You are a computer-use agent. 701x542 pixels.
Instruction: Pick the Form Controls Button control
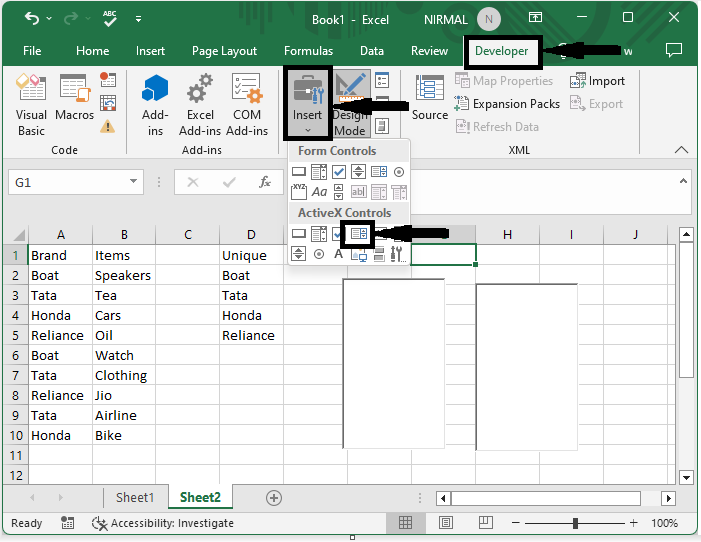(299, 172)
